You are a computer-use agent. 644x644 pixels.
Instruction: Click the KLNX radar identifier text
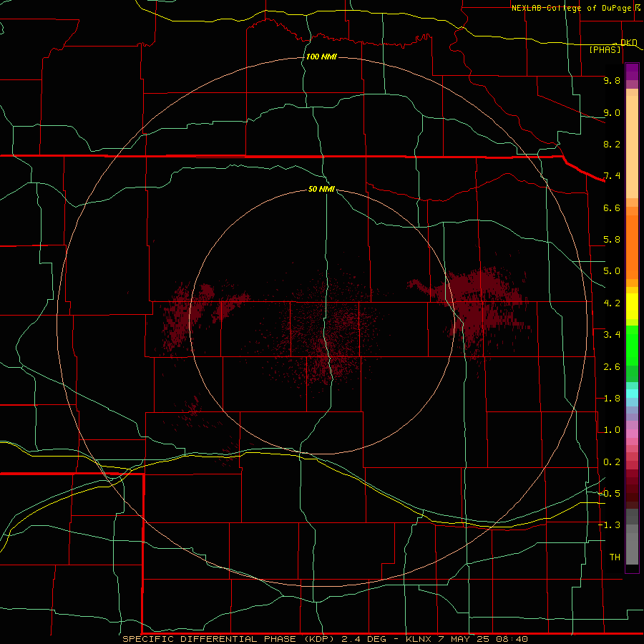(419, 639)
